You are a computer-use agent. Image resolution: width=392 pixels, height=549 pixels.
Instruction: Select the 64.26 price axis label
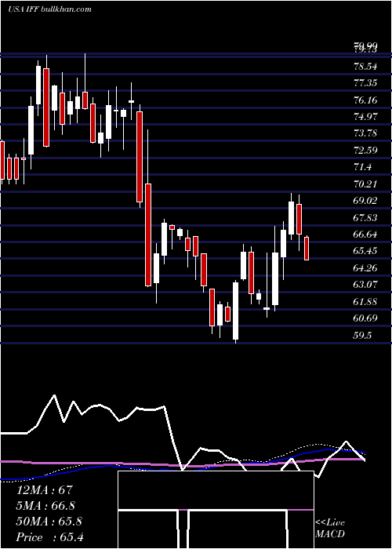point(366,268)
